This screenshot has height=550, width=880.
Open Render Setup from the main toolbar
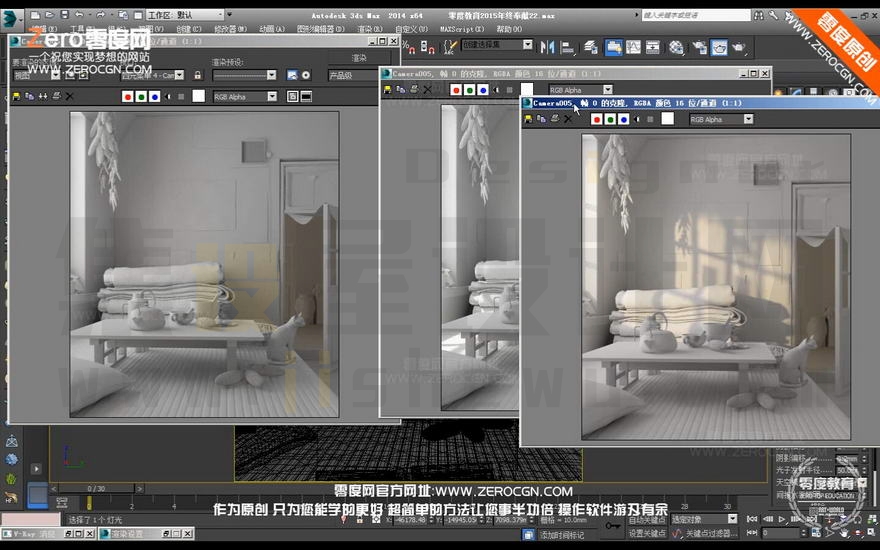click(x=700, y=47)
